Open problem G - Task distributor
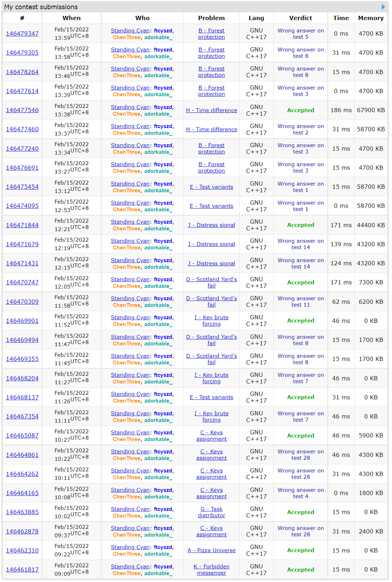Image resolution: width=392 pixels, height=582 pixels. coord(211,512)
